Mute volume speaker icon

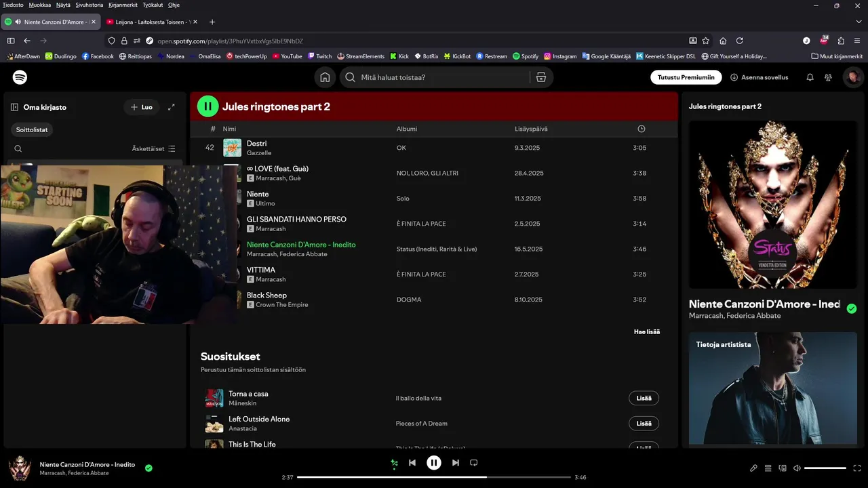[797, 468]
